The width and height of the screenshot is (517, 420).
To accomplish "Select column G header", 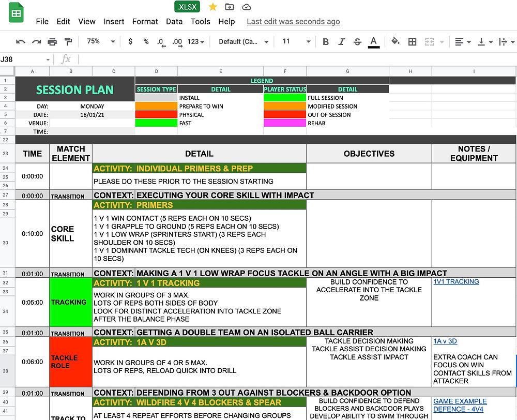I will click(x=347, y=71).
